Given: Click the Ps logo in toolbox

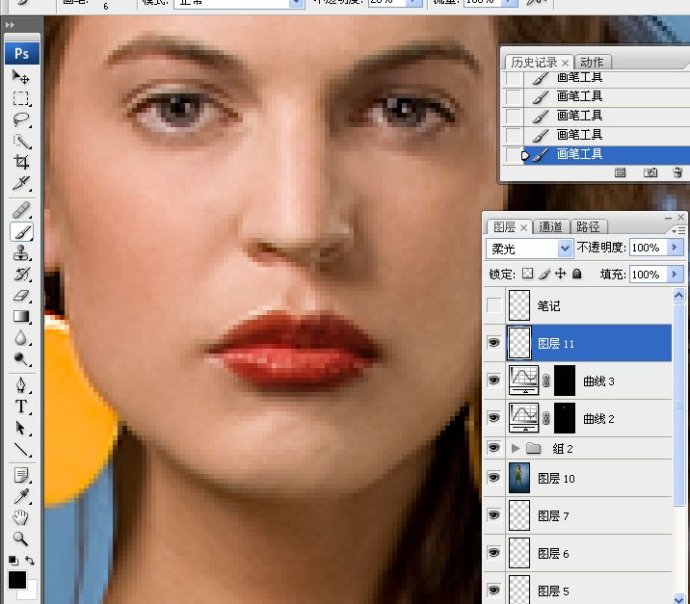Looking at the screenshot, I should click(22, 54).
